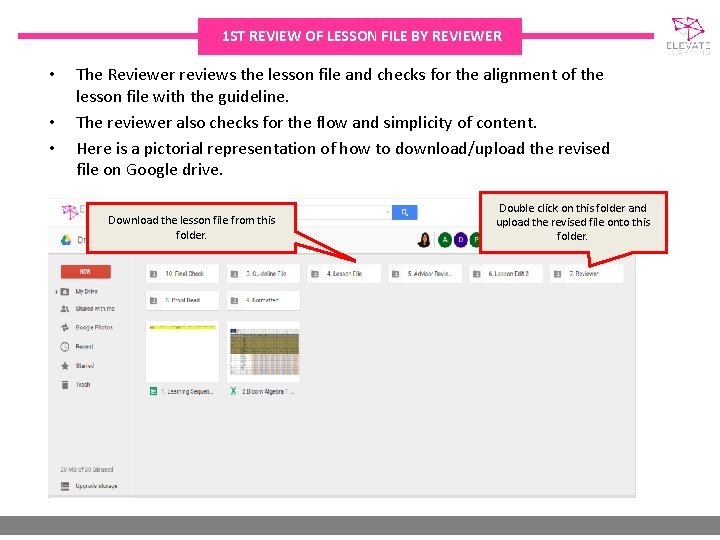Select the '6. Lesson Edit 2' folder
This screenshot has height=540, width=720.
[506, 274]
